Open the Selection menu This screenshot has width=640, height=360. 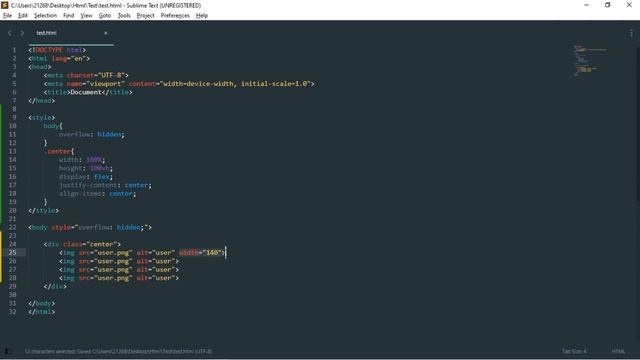tap(45, 16)
